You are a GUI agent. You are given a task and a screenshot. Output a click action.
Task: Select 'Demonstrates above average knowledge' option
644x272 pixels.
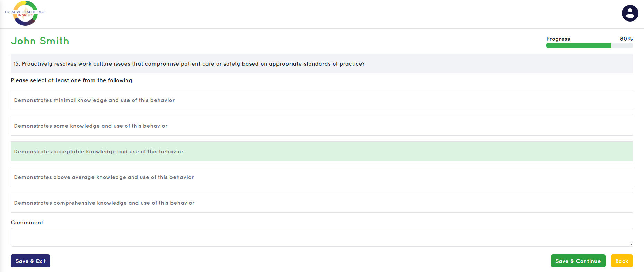[321, 177]
